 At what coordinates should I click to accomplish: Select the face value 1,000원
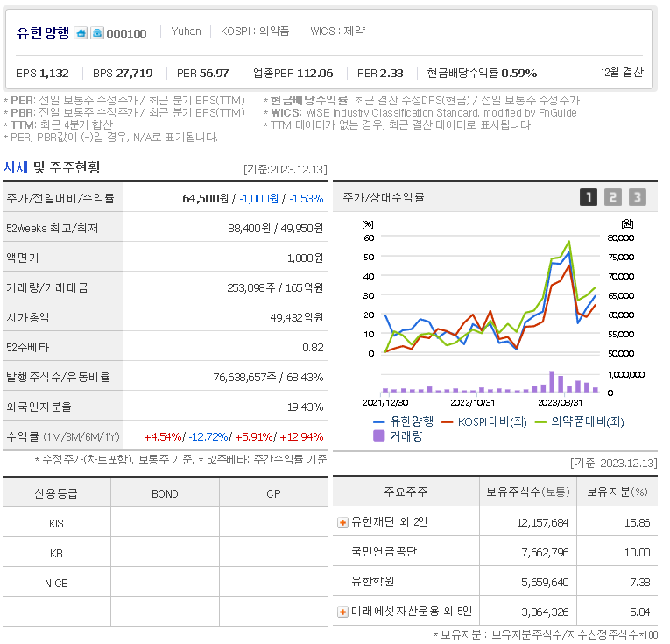305,258
